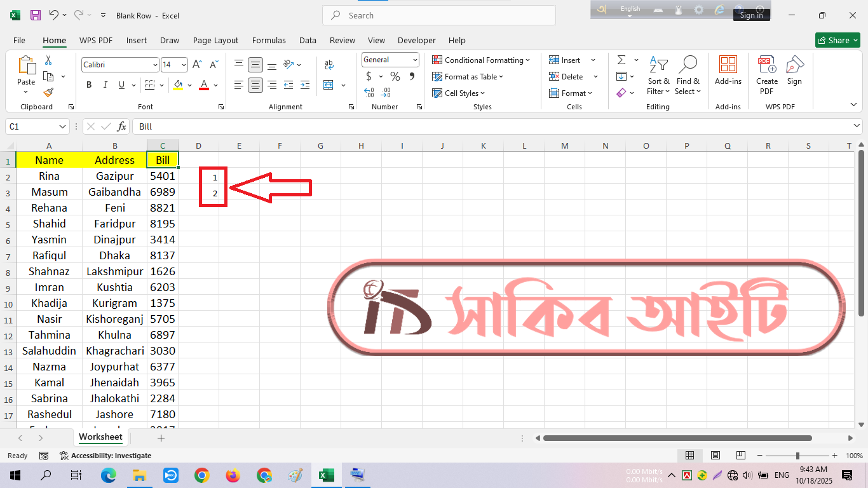Image resolution: width=868 pixels, height=488 pixels.
Task: Click the Insert Function fx icon
Action: pyautogui.click(x=122, y=126)
